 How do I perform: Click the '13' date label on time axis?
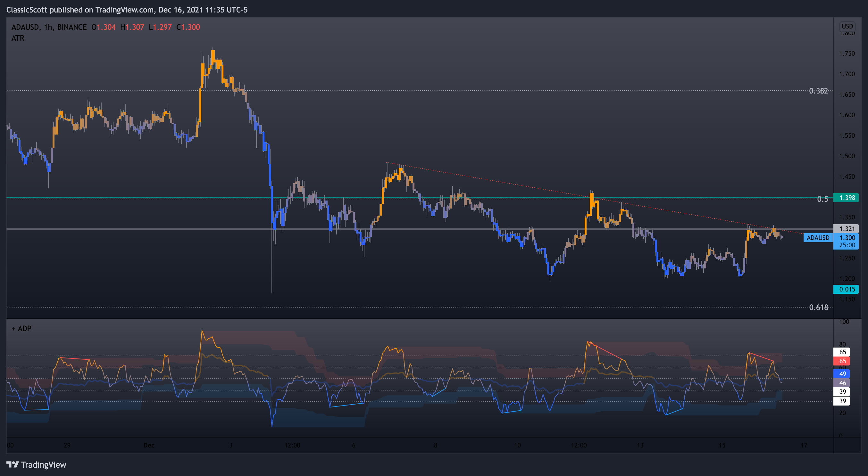[640, 445]
